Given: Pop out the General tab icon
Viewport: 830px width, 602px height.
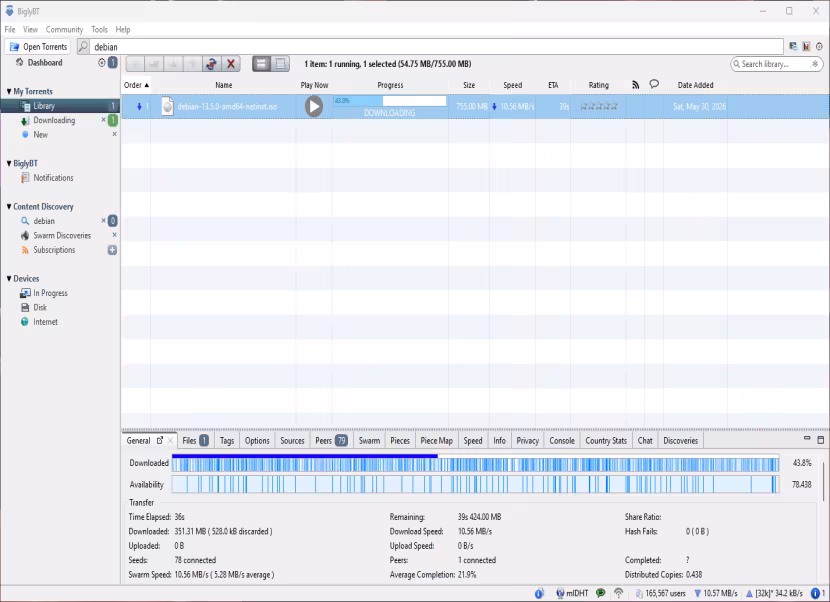Looking at the screenshot, I should tap(160, 440).
